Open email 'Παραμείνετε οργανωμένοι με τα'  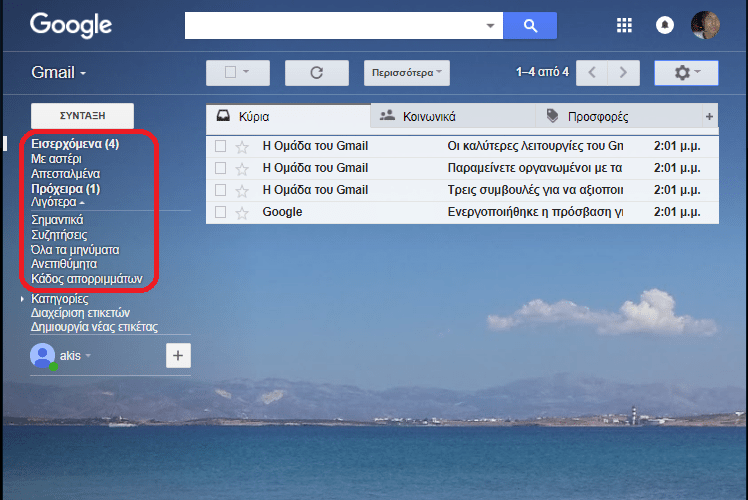point(535,168)
